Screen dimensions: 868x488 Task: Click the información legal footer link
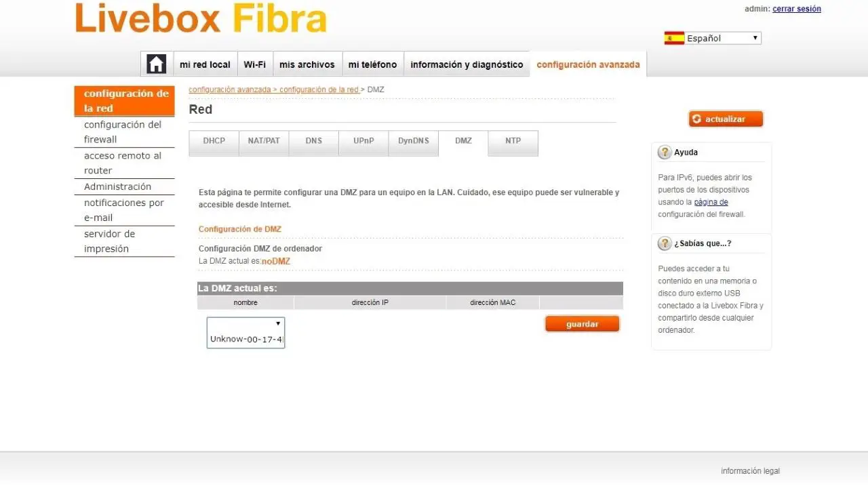coord(750,471)
